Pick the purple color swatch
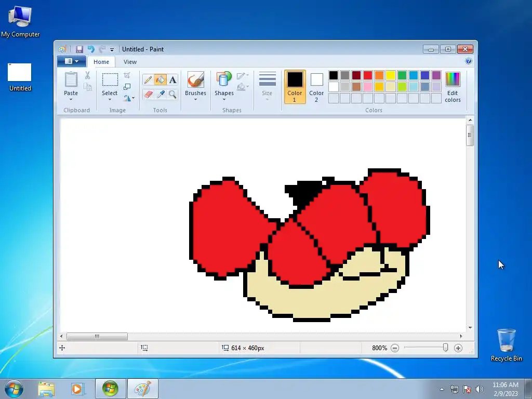 pyautogui.click(x=436, y=75)
